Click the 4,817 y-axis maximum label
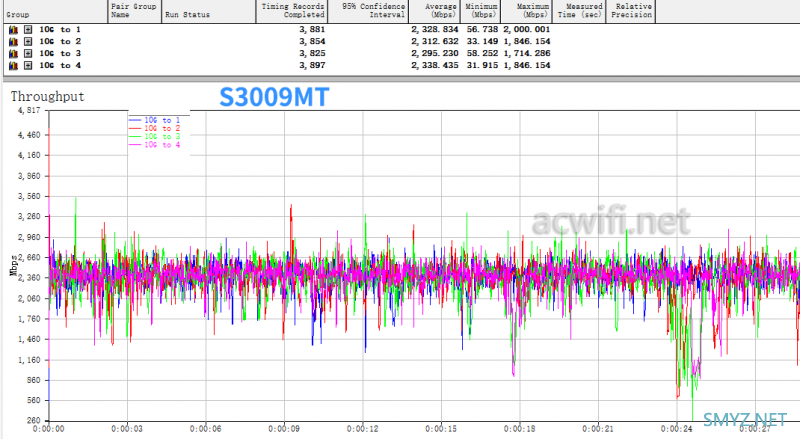Viewport: 800px width, 439px height. pos(29,110)
